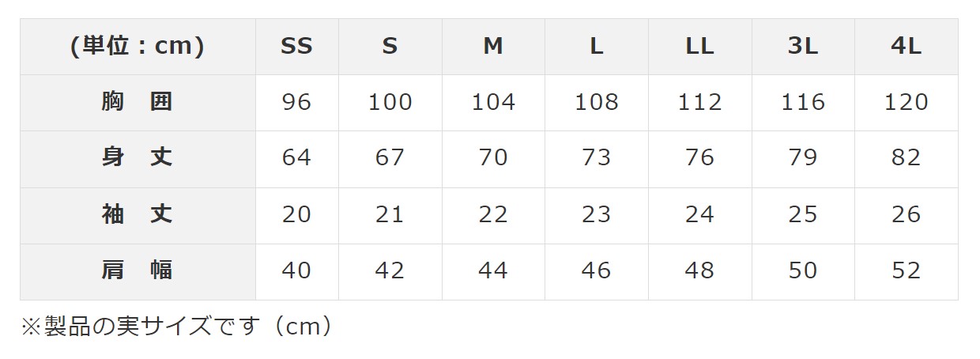Viewport: 980px width, 359px height.
Task: Click the LL size column header
Action: click(699, 47)
